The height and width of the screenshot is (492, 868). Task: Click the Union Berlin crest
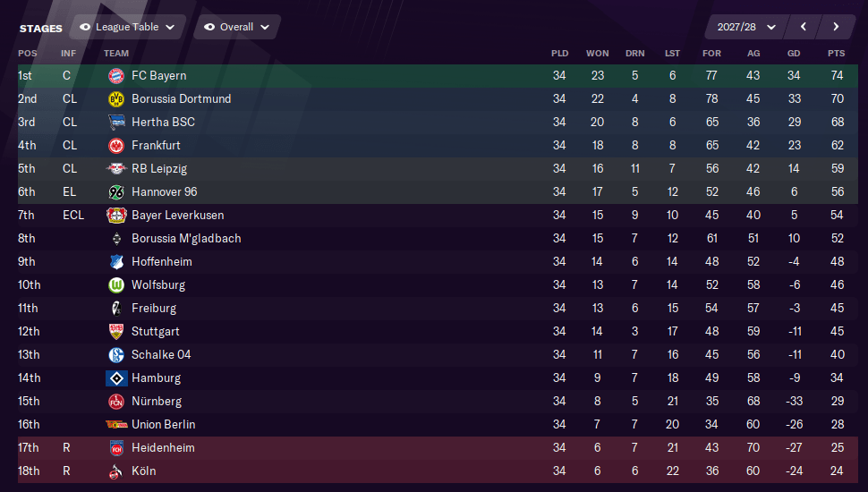116,425
